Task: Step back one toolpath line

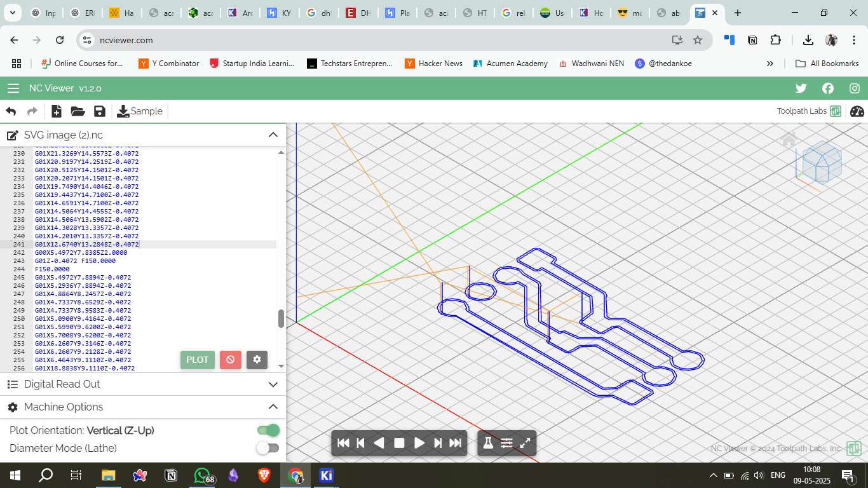Action: (361, 443)
